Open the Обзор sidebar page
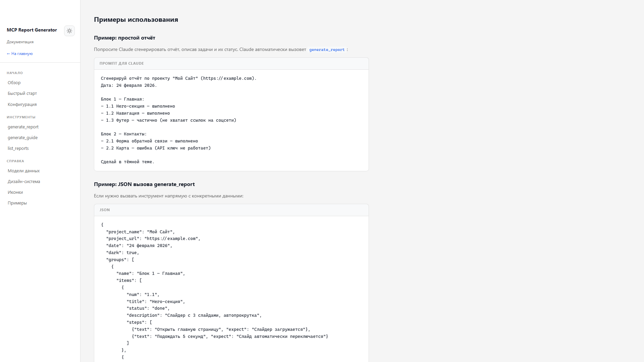 (14, 83)
